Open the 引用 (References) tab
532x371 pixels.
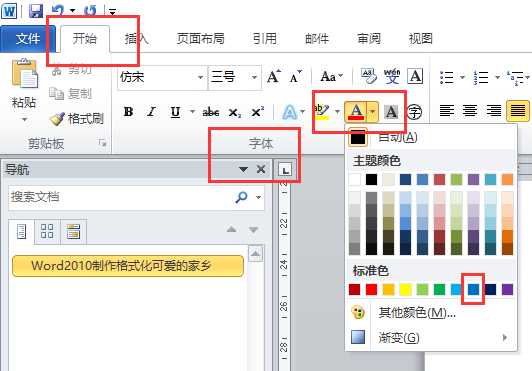(x=265, y=39)
